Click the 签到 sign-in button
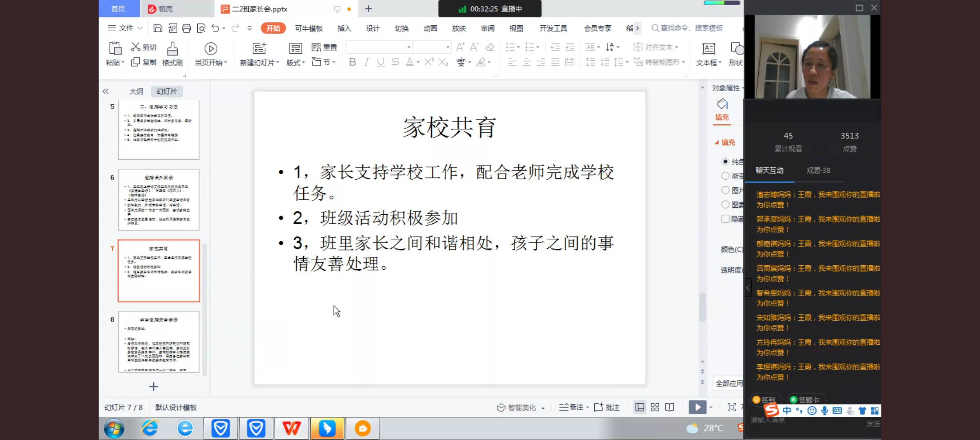This screenshot has width=980, height=440. tap(766, 399)
